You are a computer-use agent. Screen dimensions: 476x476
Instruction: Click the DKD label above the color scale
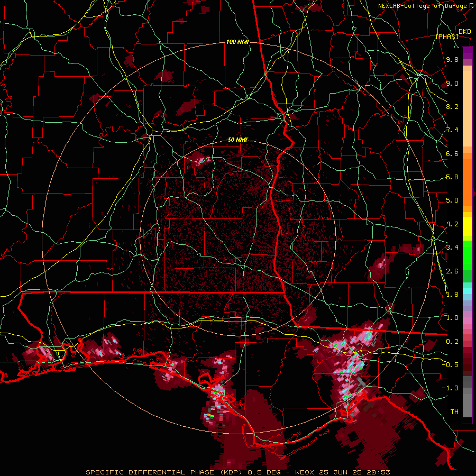464,32
